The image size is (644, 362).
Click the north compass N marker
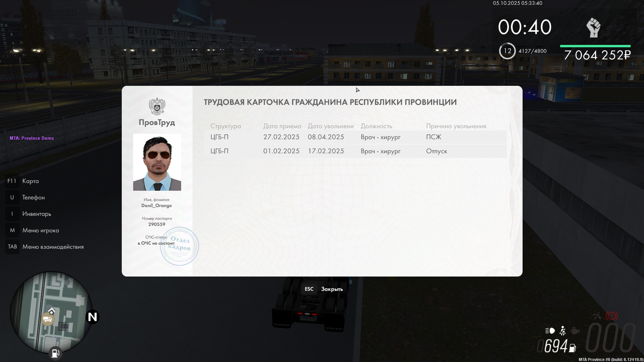point(92,317)
